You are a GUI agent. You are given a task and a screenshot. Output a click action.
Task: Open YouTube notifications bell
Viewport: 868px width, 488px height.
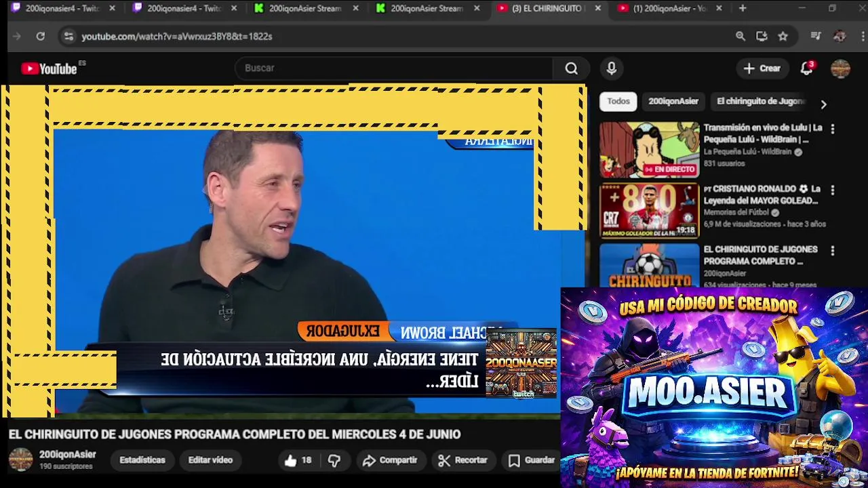[x=806, y=68]
